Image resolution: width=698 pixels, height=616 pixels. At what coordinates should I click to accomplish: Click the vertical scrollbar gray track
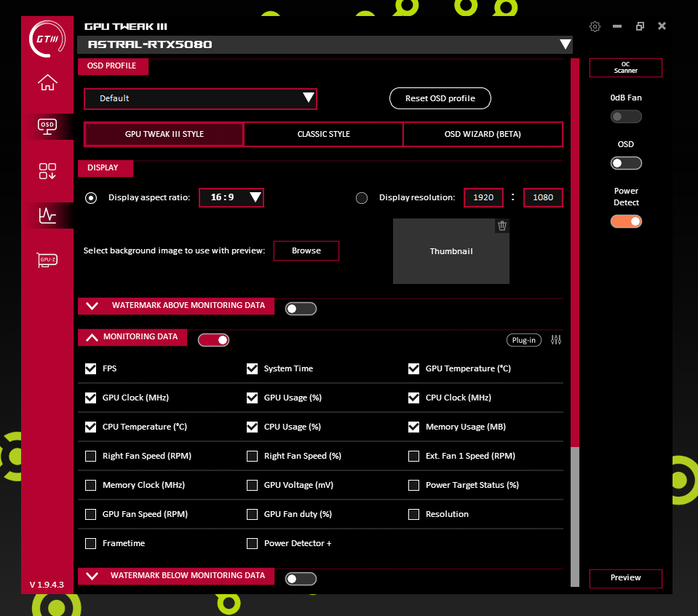[x=575, y=517]
